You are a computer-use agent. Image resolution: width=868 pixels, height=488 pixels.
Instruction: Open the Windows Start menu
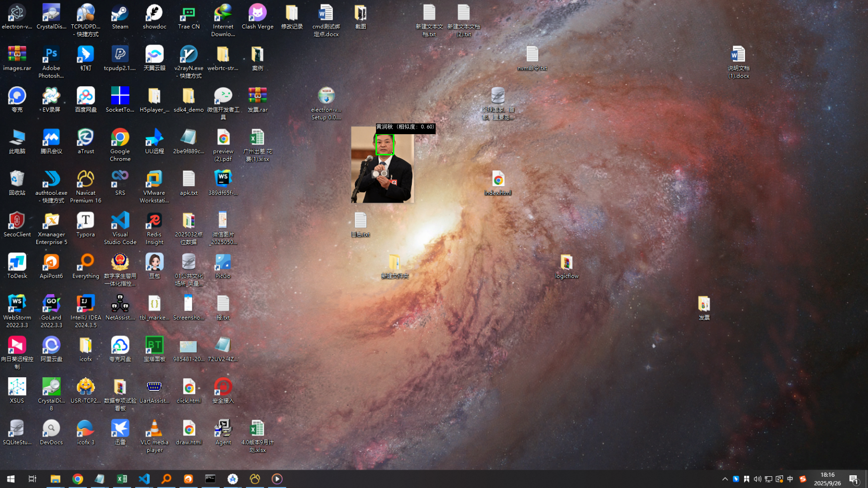tap(11, 479)
